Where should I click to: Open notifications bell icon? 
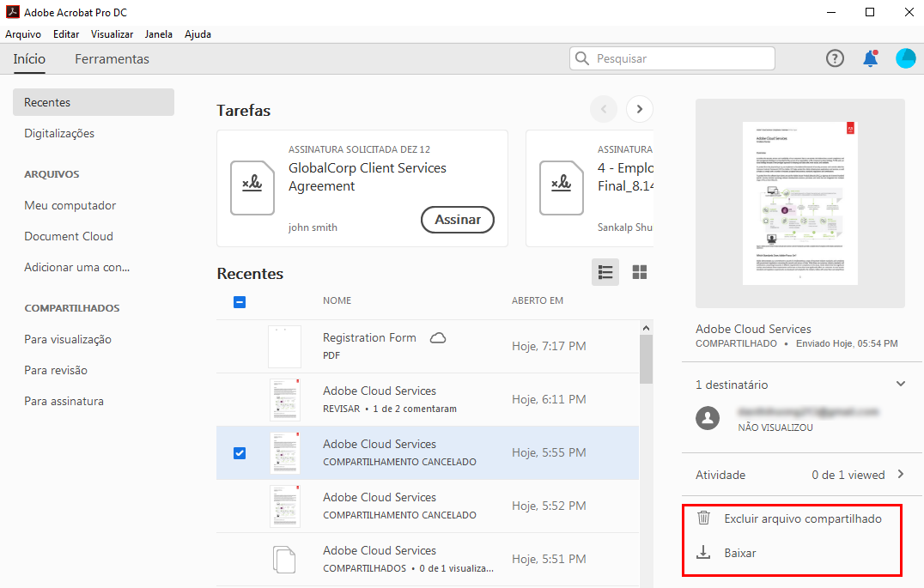[x=871, y=58]
